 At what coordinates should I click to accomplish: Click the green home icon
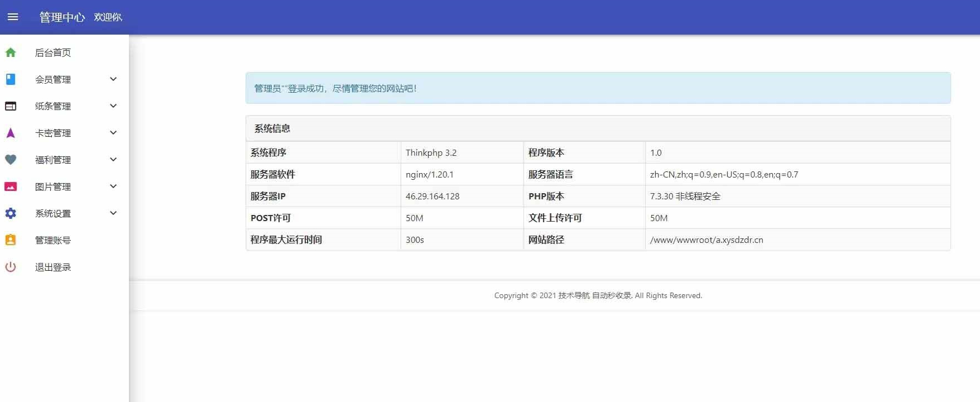click(11, 52)
